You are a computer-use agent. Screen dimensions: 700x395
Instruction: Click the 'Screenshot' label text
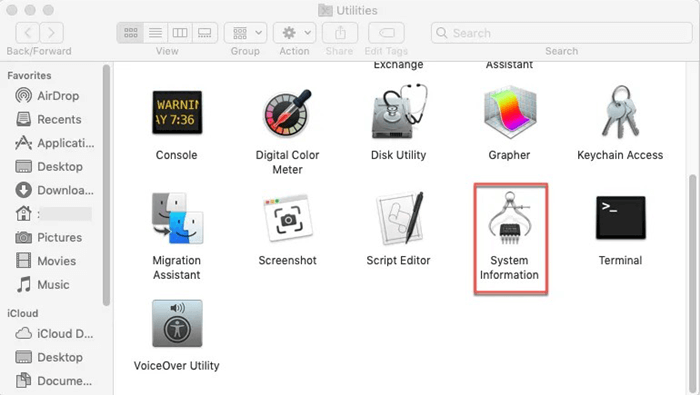(288, 261)
